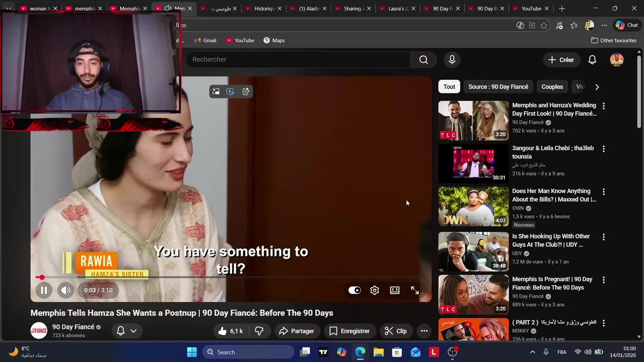Enter fullscreen in the video player
Image resolution: width=644 pixels, height=362 pixels.
pyautogui.click(x=415, y=290)
